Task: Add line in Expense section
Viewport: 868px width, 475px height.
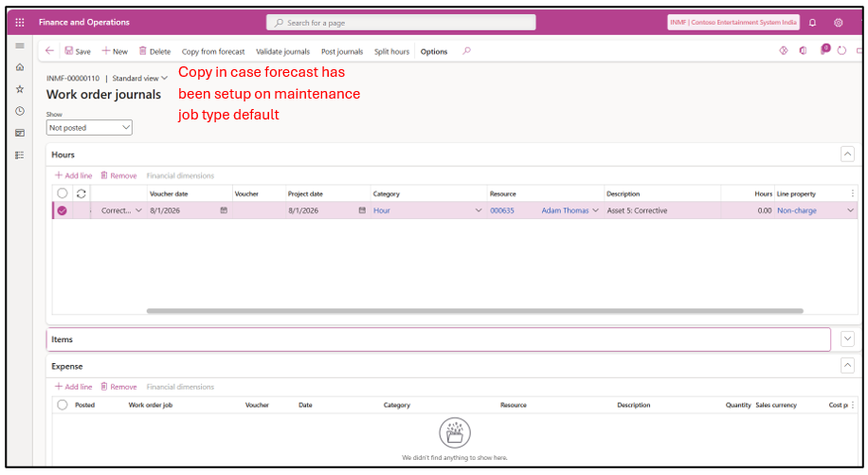Action: pos(73,387)
